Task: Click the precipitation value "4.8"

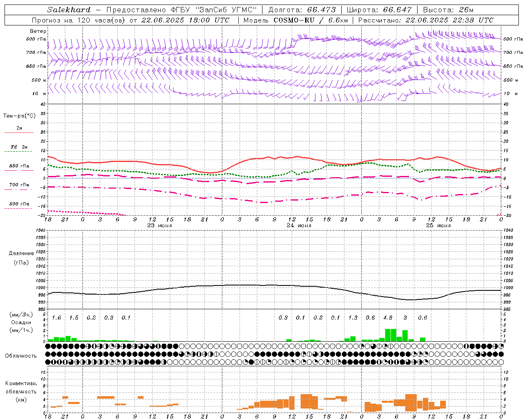Action: [388, 318]
